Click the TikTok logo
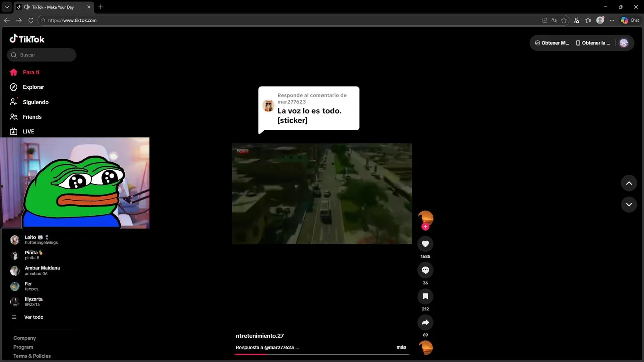The width and height of the screenshot is (644, 362). (27, 39)
